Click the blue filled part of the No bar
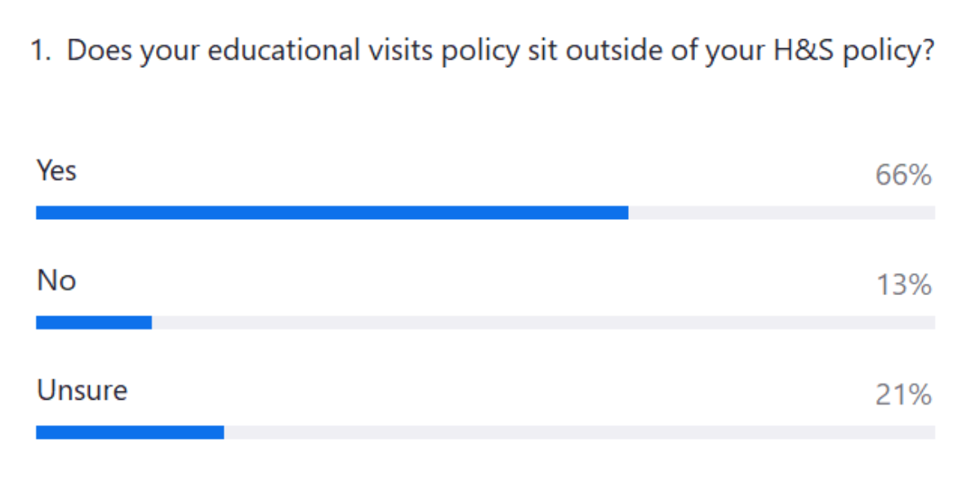 (94, 323)
